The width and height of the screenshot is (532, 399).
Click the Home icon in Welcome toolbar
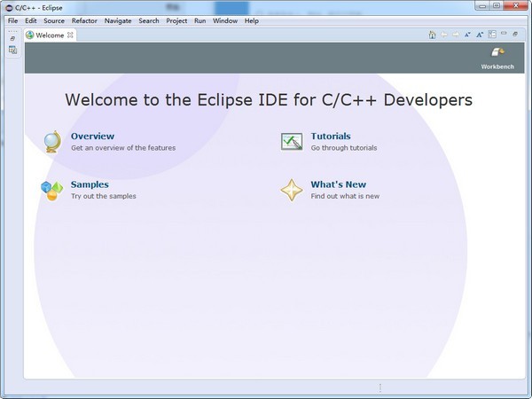click(x=432, y=35)
